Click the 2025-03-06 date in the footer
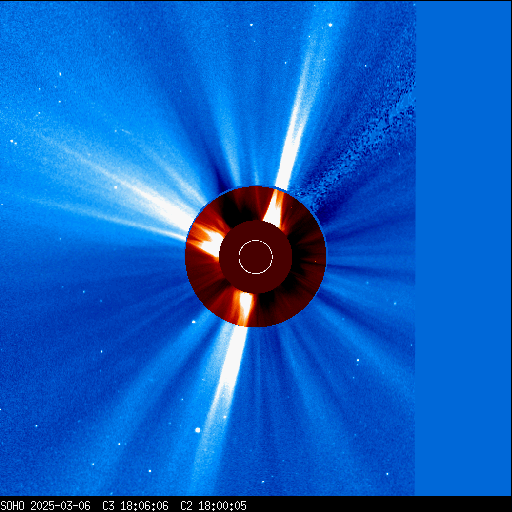This screenshot has width=512, height=512. coord(60,506)
